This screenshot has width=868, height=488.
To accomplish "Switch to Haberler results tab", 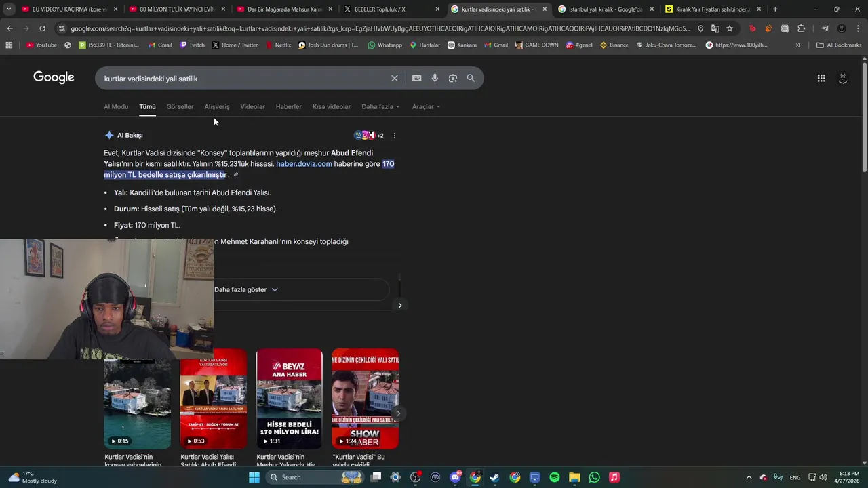I will (x=288, y=106).
